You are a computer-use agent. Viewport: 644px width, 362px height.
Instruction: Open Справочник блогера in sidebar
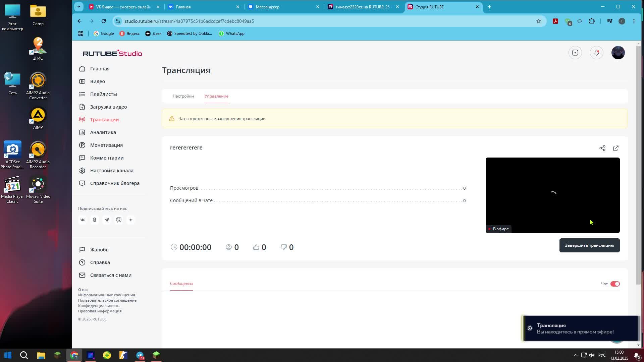coord(115,183)
